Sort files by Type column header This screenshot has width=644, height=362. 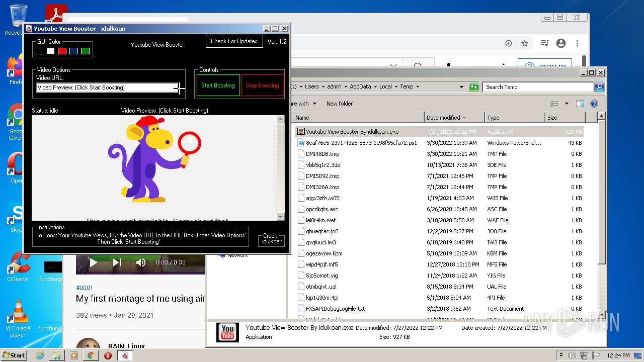pyautogui.click(x=515, y=118)
